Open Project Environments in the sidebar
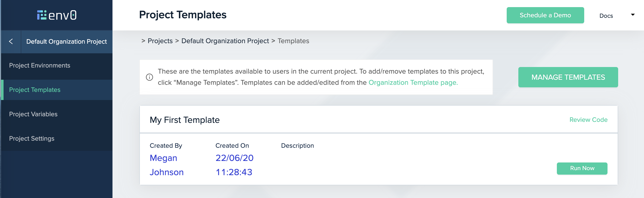The width and height of the screenshot is (644, 198). 40,65
